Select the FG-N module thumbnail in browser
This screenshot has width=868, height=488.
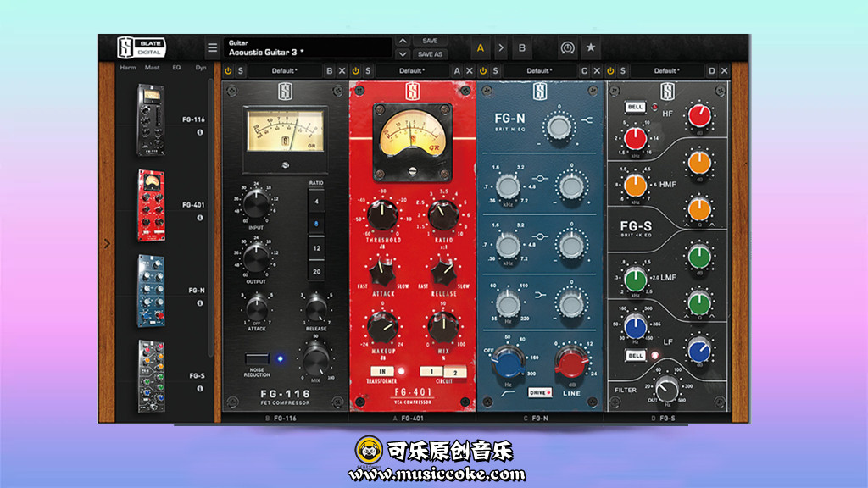pyautogui.click(x=151, y=291)
